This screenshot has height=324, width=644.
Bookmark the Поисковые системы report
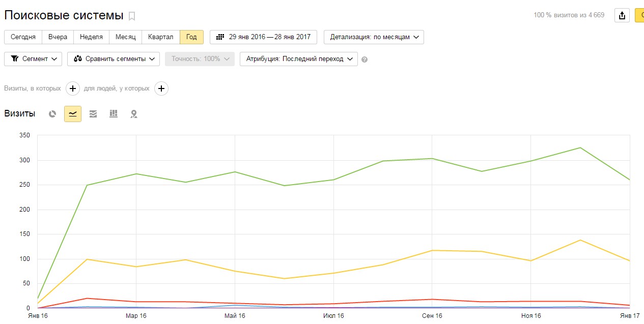pyautogui.click(x=132, y=16)
